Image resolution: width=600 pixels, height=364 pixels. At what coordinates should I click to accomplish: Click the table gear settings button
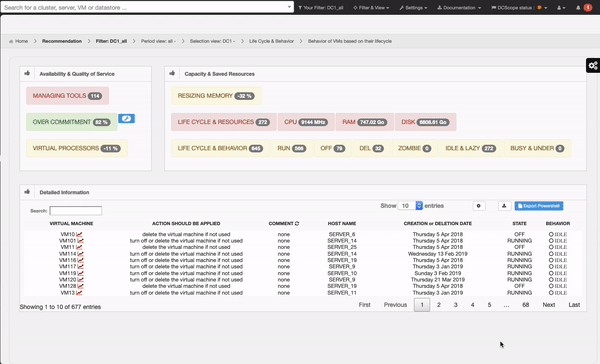tap(479, 206)
